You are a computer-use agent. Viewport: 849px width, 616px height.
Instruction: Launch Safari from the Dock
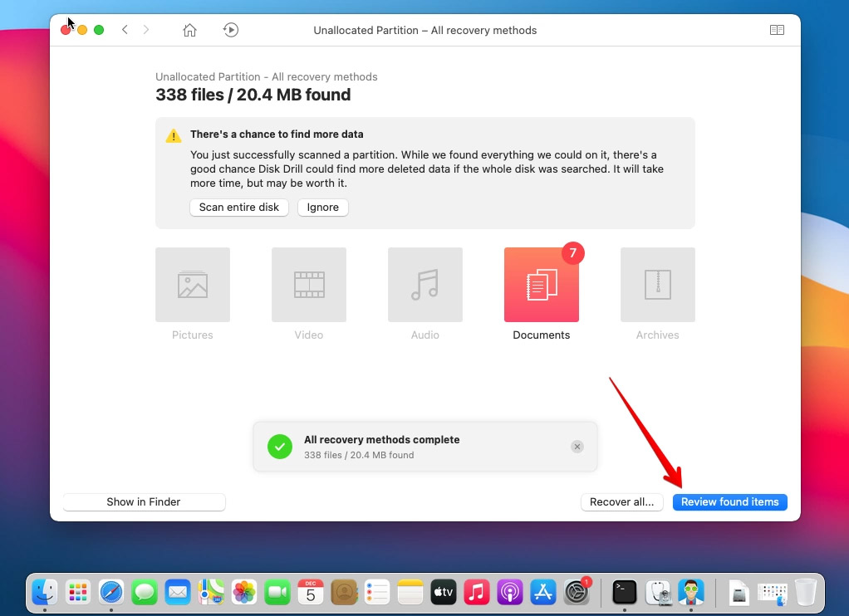(x=111, y=592)
